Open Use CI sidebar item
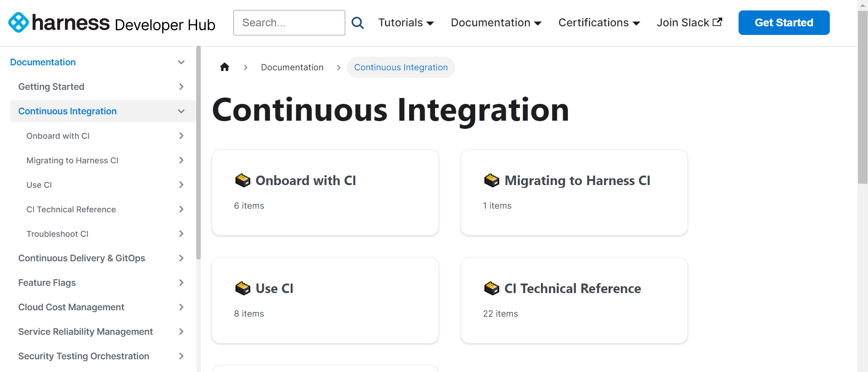 [39, 185]
